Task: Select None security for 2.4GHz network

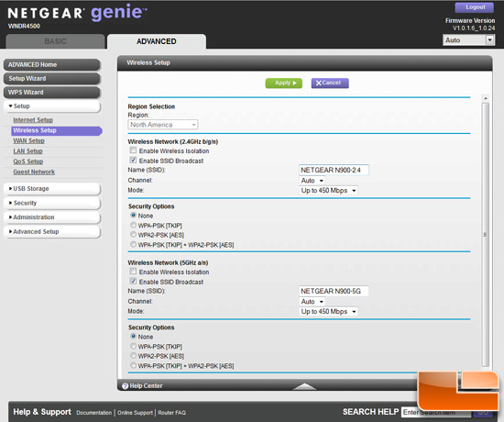Action: click(133, 215)
